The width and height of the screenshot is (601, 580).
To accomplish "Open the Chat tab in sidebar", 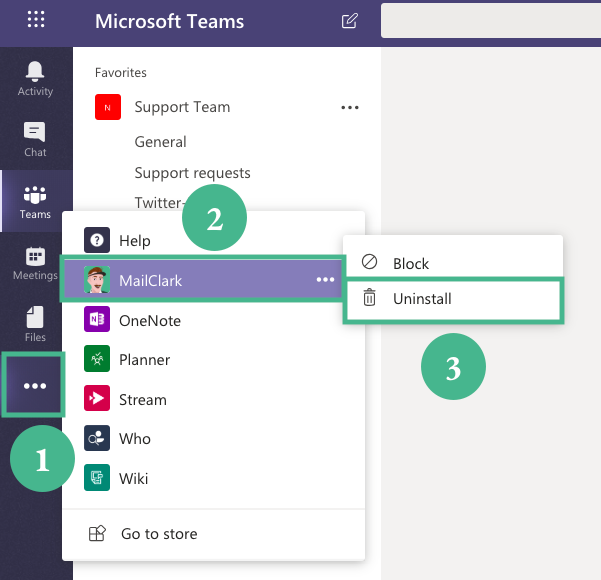I will pyautogui.click(x=35, y=140).
